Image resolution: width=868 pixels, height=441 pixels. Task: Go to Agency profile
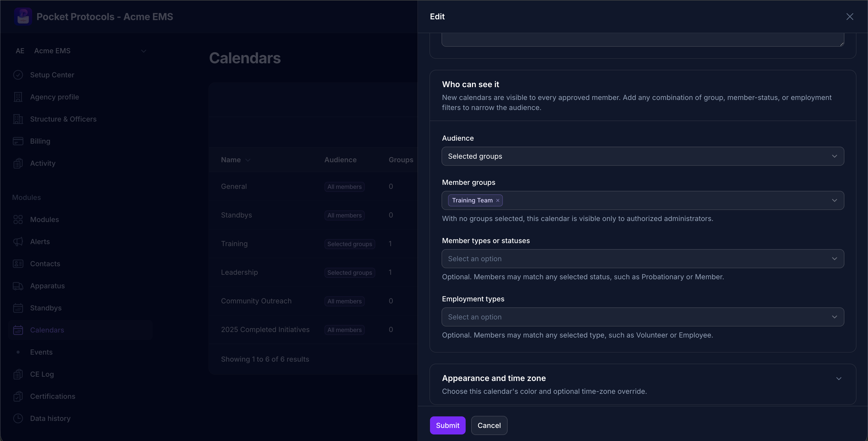[55, 97]
